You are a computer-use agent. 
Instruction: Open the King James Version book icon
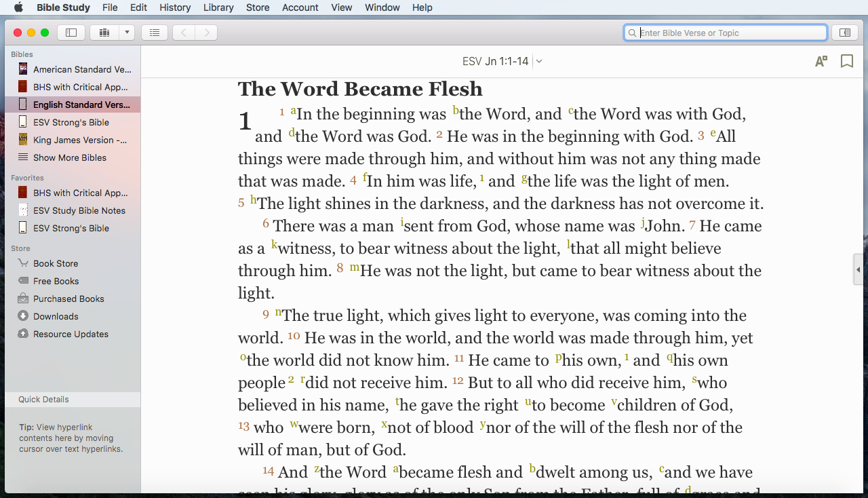coord(23,140)
